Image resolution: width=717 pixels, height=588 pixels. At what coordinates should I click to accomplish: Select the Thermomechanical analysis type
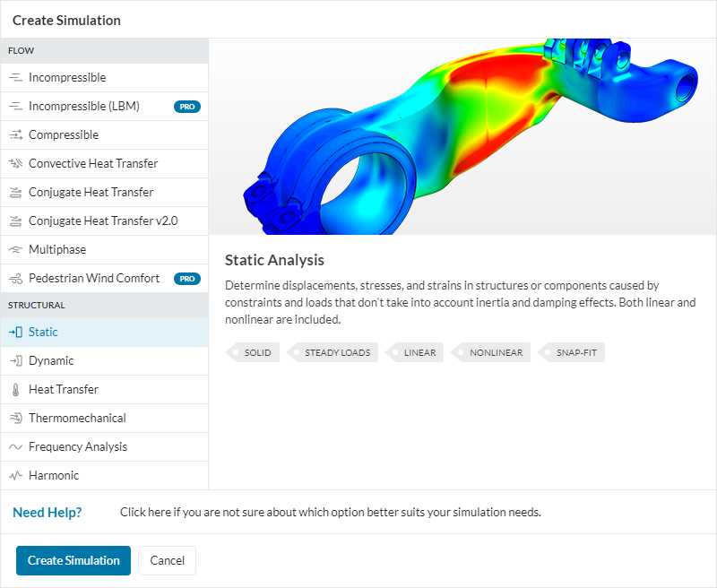[x=77, y=419]
